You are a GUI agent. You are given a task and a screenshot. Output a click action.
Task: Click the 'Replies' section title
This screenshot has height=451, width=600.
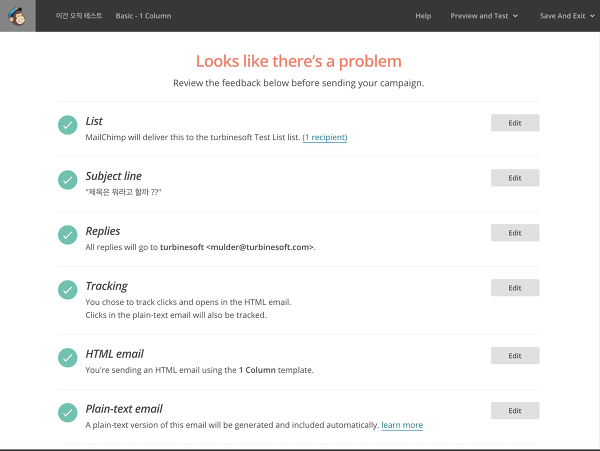[x=103, y=231]
